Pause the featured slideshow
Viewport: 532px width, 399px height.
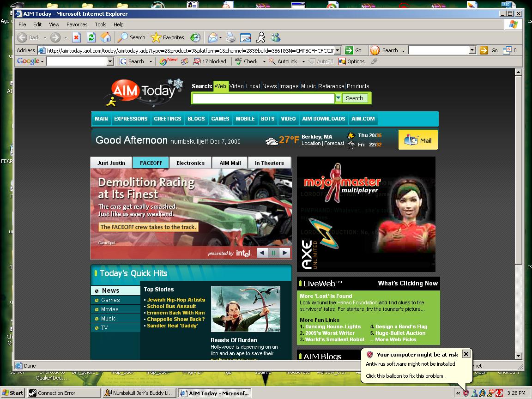click(x=273, y=253)
